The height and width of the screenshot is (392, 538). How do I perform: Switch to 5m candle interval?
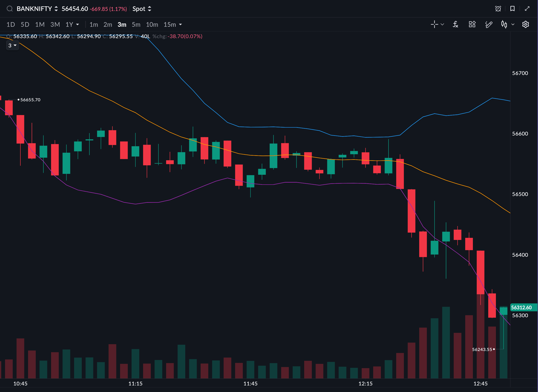click(136, 24)
